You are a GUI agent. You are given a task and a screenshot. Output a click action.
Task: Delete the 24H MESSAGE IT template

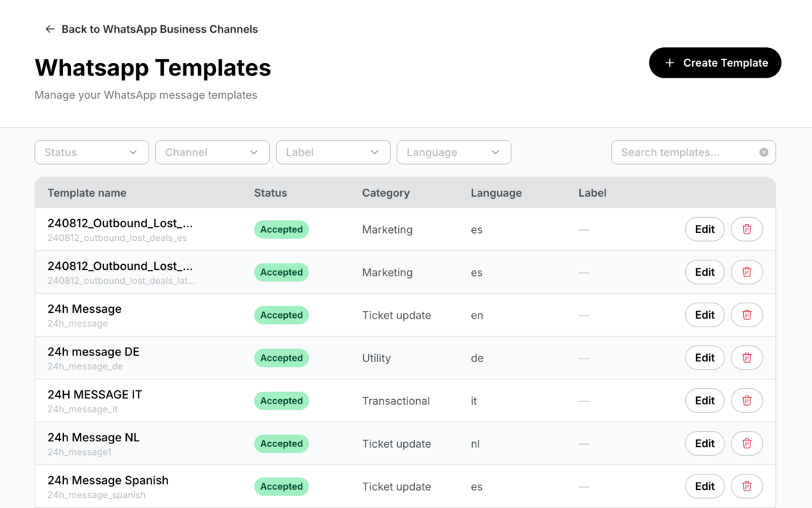pyautogui.click(x=747, y=401)
